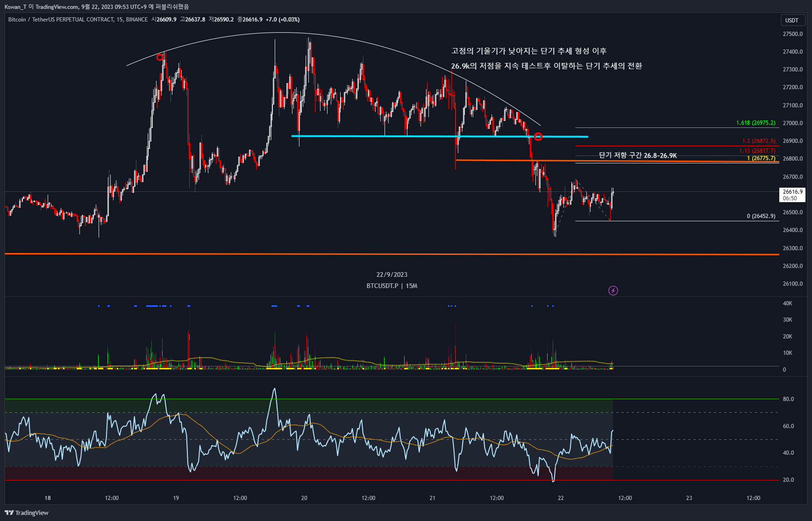Click the 26300.0 price axis label
This screenshot has width=812, height=521.
[793, 248]
